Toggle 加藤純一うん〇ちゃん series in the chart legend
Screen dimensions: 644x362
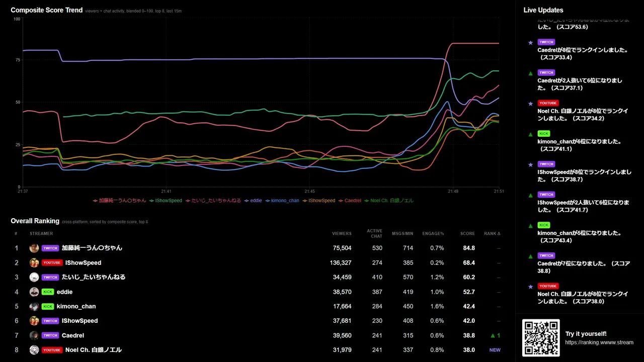[119, 201]
